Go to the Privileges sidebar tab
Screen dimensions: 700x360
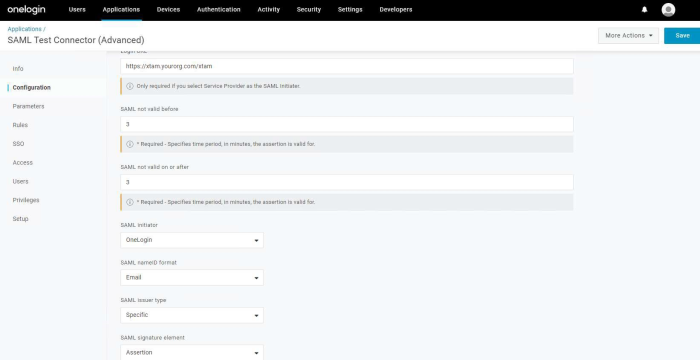(x=26, y=200)
